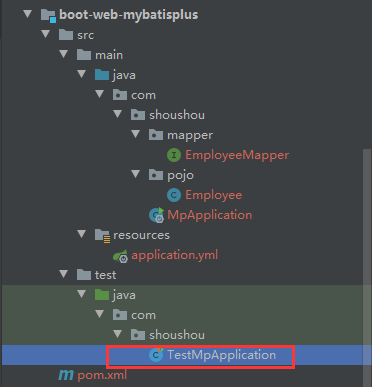This screenshot has width=372, height=387.
Task: Click the application.yml Spring config icon
Action: (120, 256)
